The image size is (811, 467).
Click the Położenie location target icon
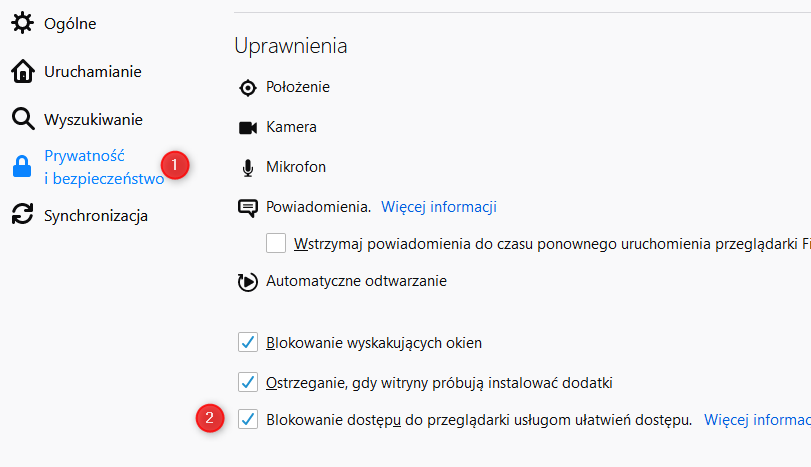click(248, 88)
